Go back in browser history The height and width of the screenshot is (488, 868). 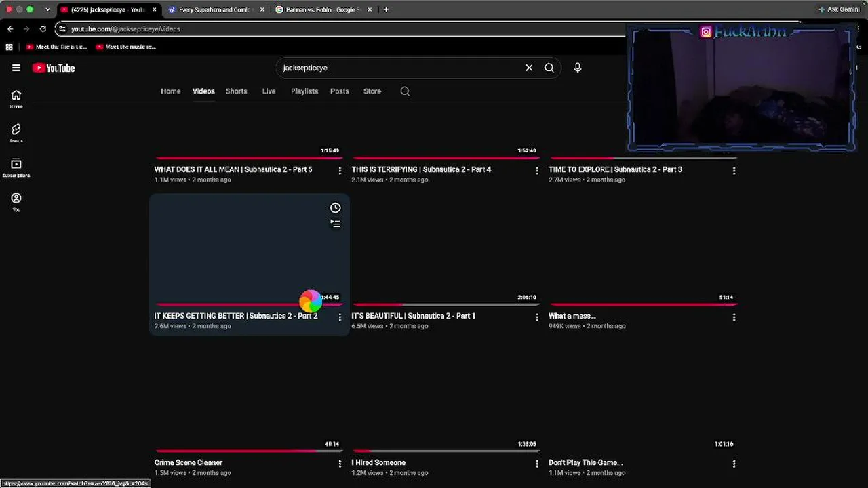[10, 29]
